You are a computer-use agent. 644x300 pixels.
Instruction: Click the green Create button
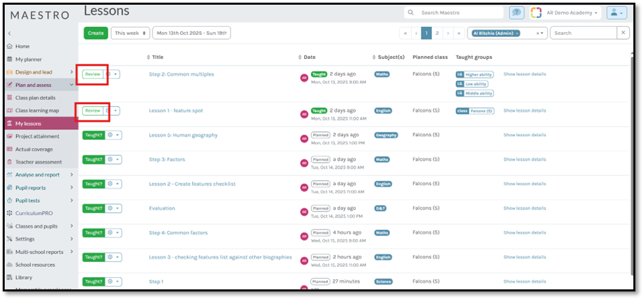click(x=96, y=33)
